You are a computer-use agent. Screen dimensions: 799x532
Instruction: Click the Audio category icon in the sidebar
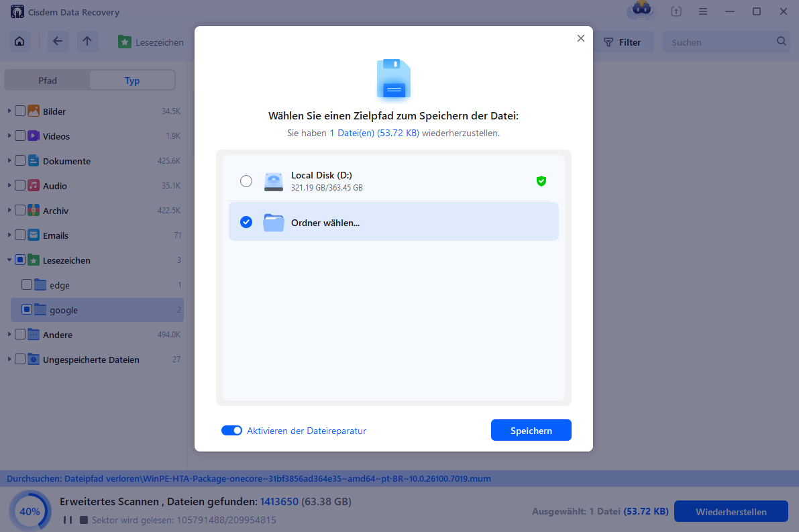pos(34,185)
